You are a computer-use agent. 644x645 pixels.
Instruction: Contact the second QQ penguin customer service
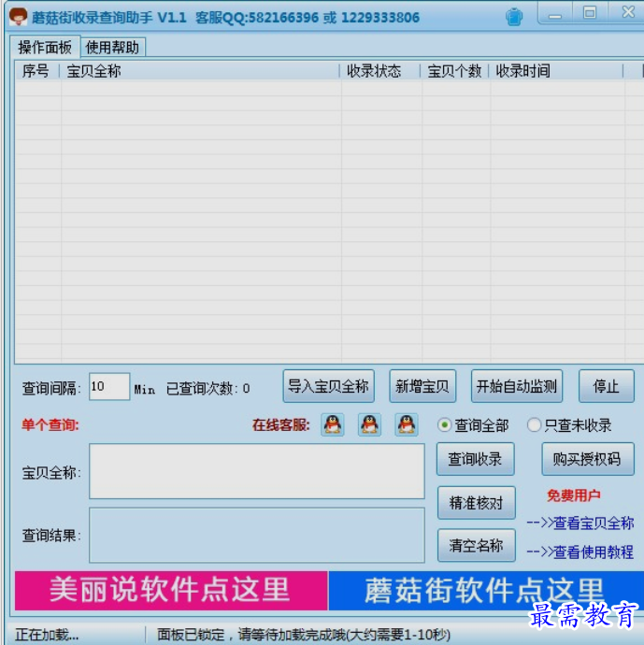coord(369,424)
